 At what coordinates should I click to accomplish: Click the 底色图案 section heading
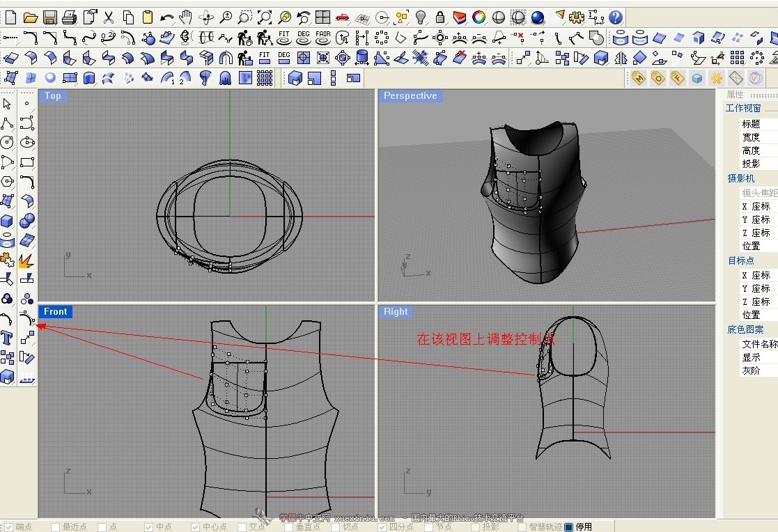[745, 329]
